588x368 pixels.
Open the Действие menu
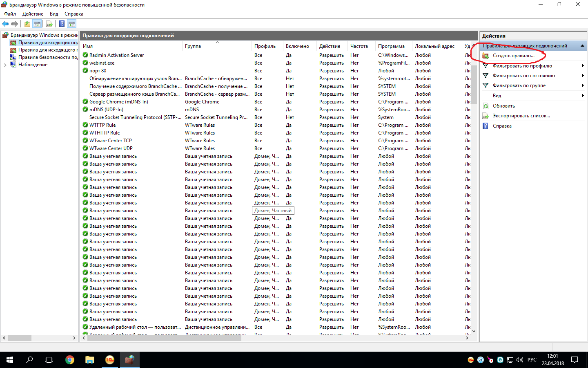(33, 14)
